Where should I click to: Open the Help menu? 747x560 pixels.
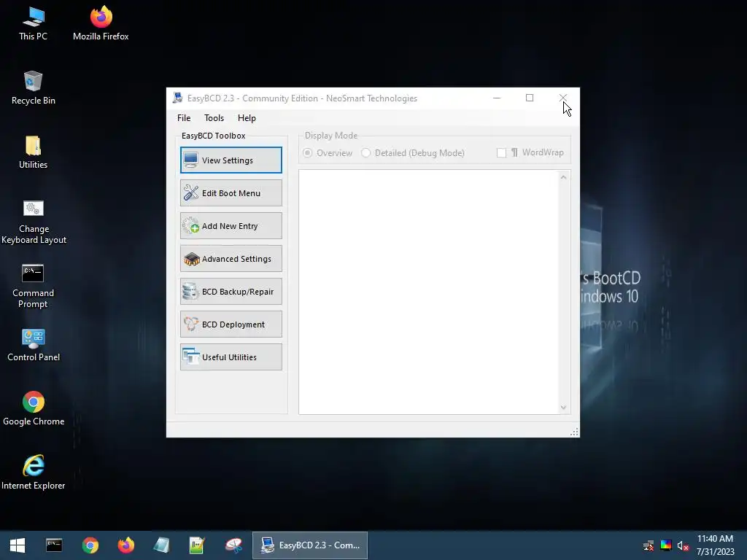click(247, 118)
